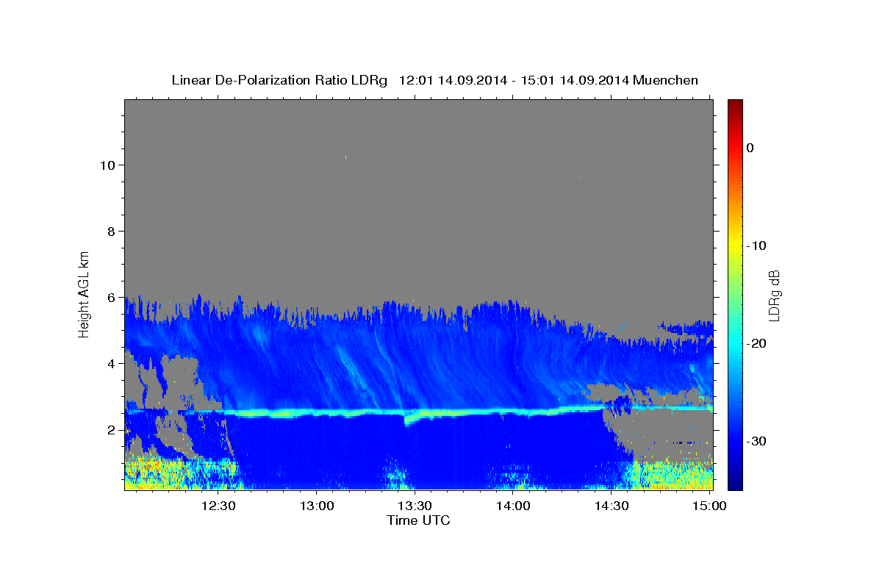This screenshot has height=588, width=882.
Task: Click the plot title 'Linear De-Polarization Ratio LDRg'
Action: (279, 80)
